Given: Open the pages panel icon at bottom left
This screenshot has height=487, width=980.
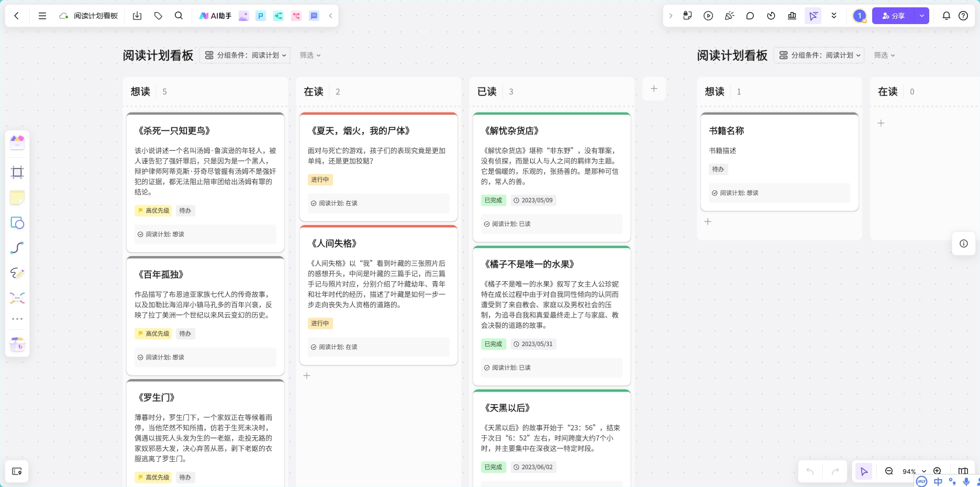Looking at the screenshot, I should (x=17, y=471).
